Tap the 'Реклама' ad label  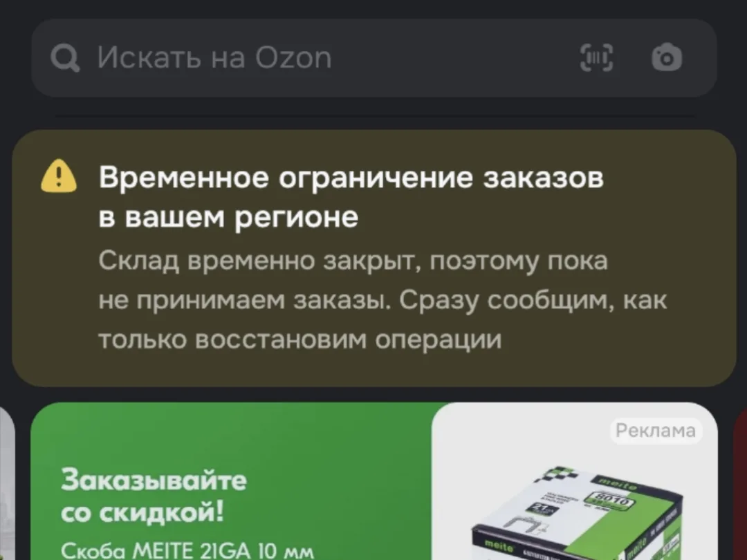pyautogui.click(x=656, y=431)
